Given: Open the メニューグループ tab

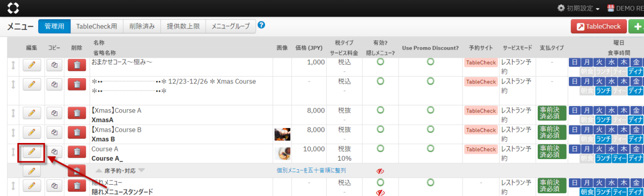Looking at the screenshot, I should click(231, 26).
